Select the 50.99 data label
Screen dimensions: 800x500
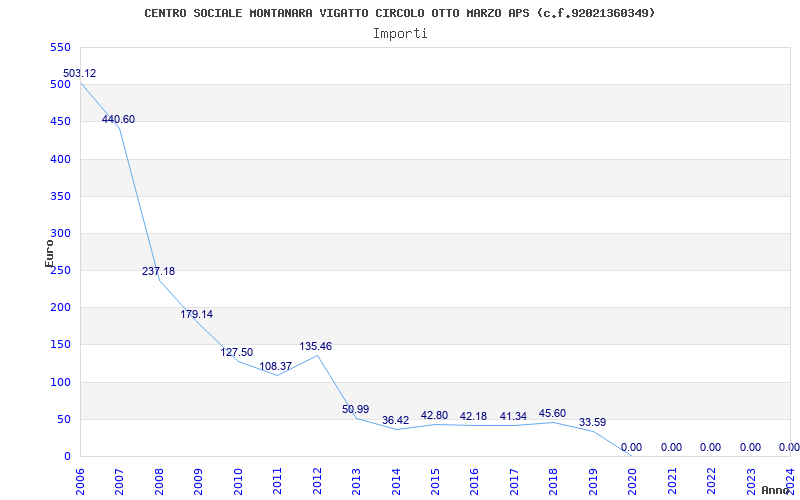356,409
